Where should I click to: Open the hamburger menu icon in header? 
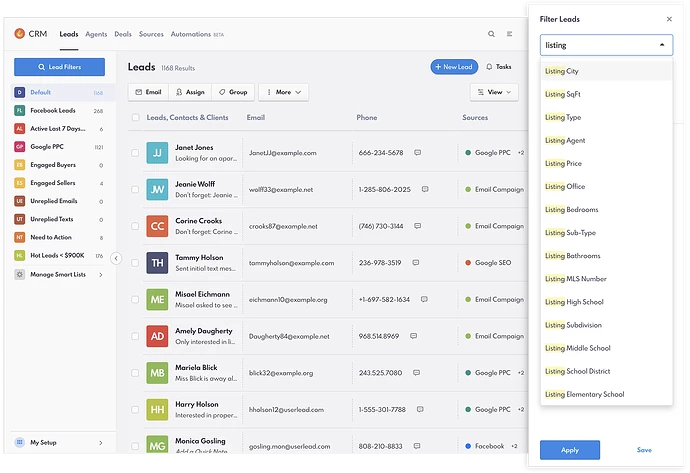(510, 34)
